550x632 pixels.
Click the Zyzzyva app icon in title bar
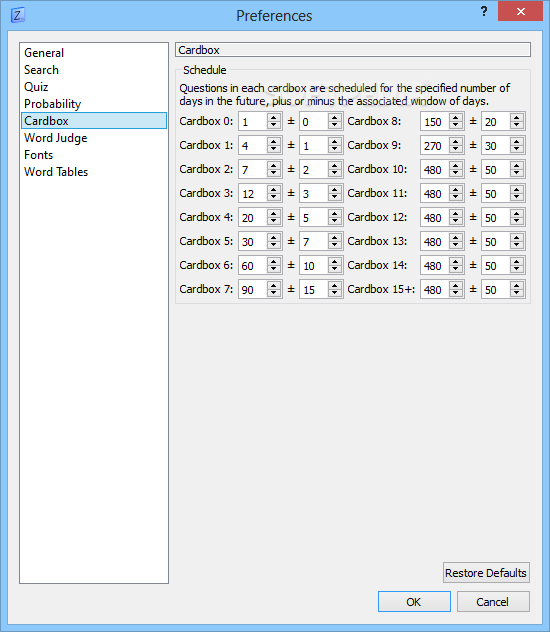click(x=17, y=16)
